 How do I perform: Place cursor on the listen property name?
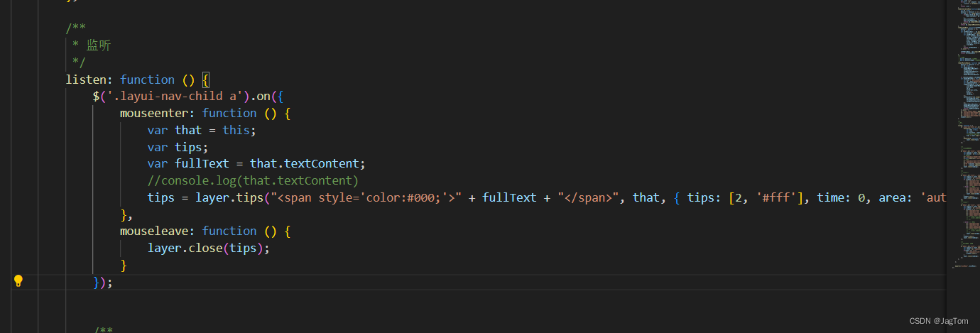[87, 80]
